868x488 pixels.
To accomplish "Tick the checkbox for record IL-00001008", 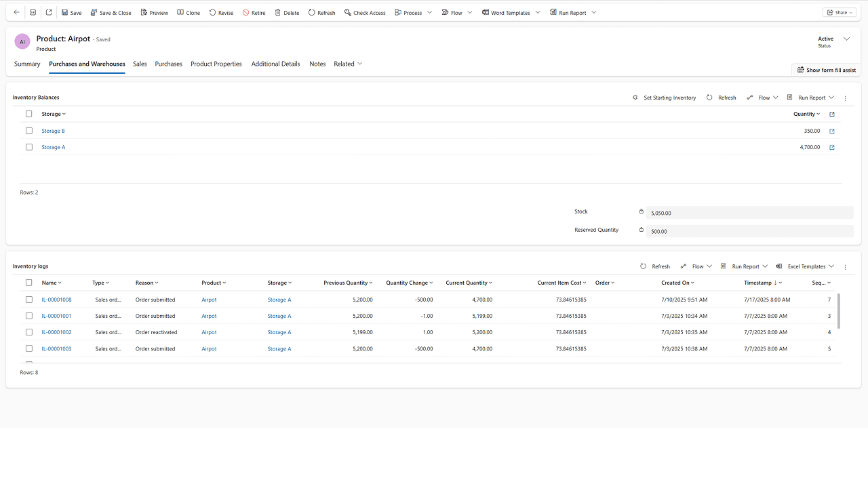I will pyautogui.click(x=28, y=299).
